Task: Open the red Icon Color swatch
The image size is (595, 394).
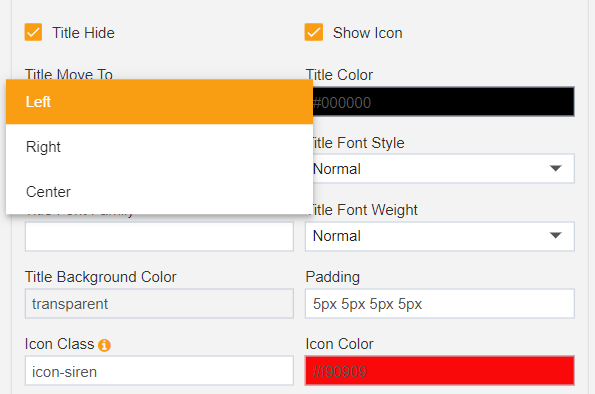Action: click(x=440, y=371)
